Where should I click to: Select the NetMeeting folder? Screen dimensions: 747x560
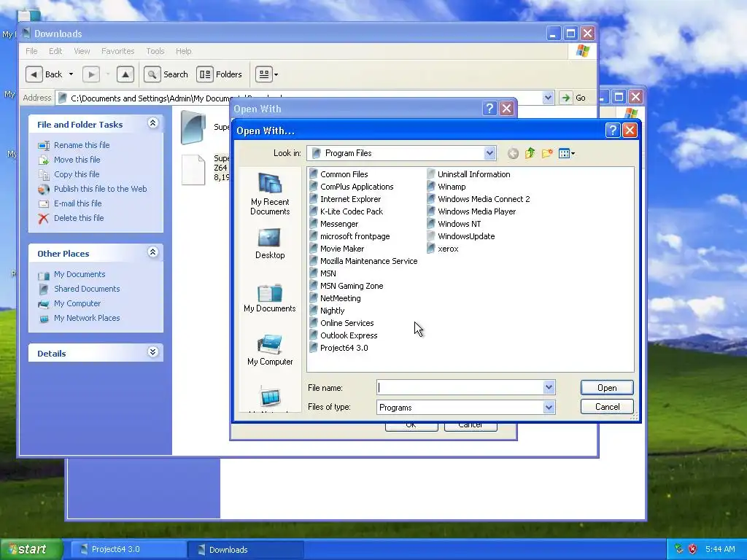click(336, 298)
